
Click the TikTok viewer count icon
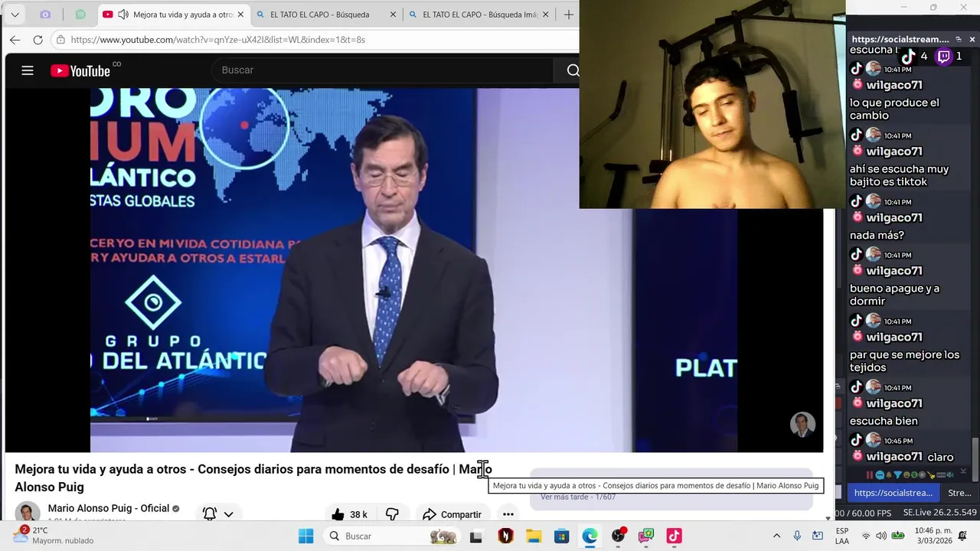click(x=908, y=56)
